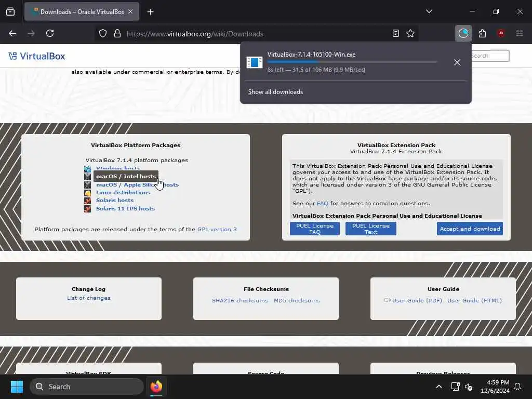Close the Downloads – Oracle VirtualBox tab
The height and width of the screenshot is (399, 532).
130,11
